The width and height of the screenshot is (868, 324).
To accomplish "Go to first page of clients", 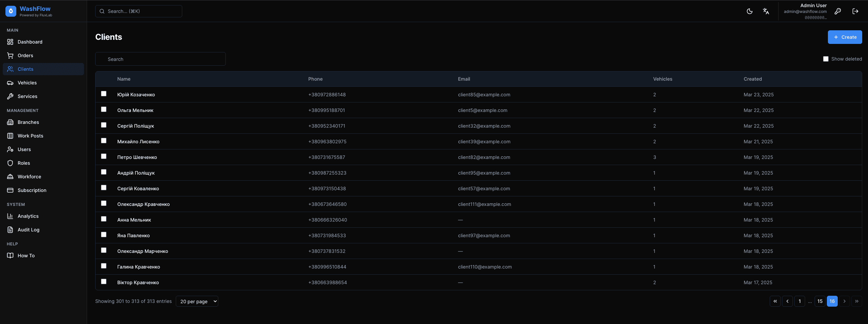I will (775, 301).
